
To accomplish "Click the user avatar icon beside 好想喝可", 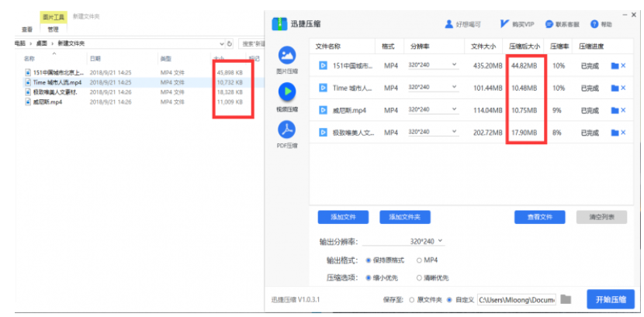I will [x=448, y=24].
